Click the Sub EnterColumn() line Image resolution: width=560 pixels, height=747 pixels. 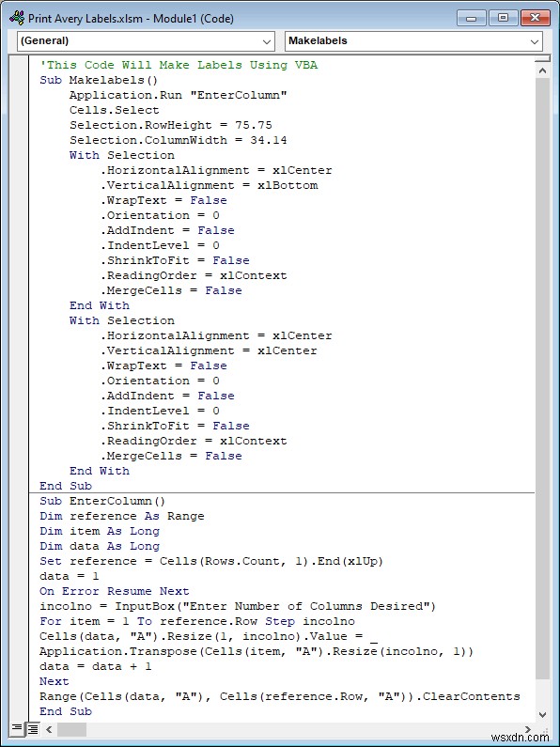pyautogui.click(x=102, y=501)
